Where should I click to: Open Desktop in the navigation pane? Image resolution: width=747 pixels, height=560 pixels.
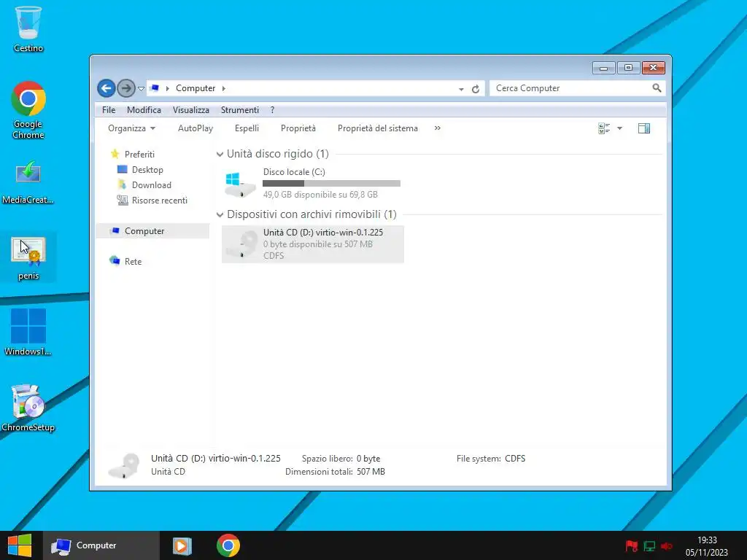click(x=147, y=169)
